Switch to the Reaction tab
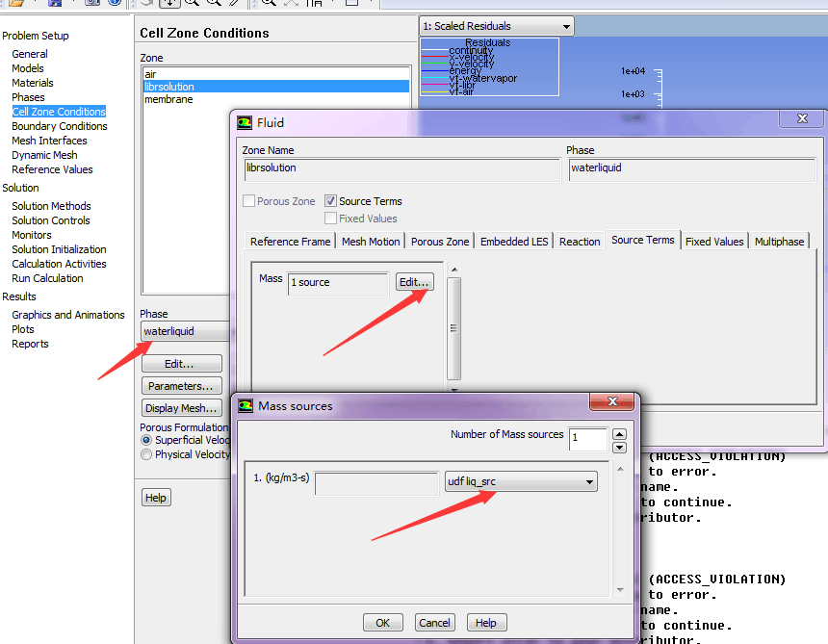828x644 pixels. point(580,242)
